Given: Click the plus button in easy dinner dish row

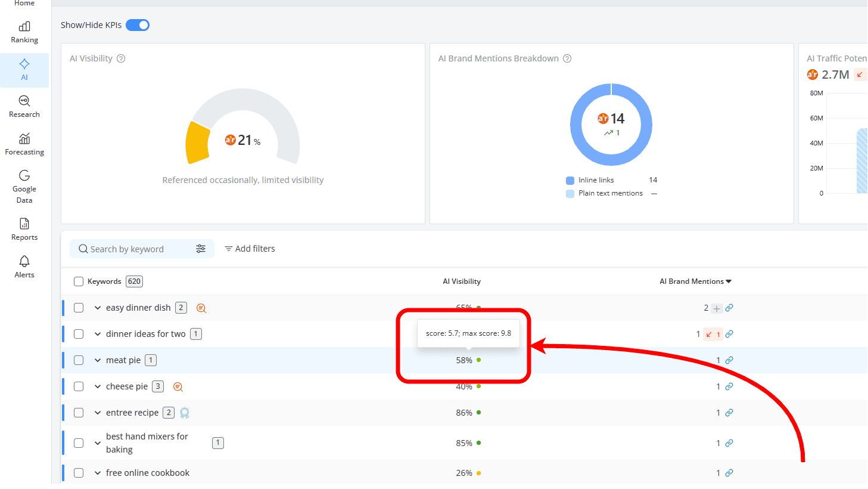Looking at the screenshot, I should (x=717, y=308).
